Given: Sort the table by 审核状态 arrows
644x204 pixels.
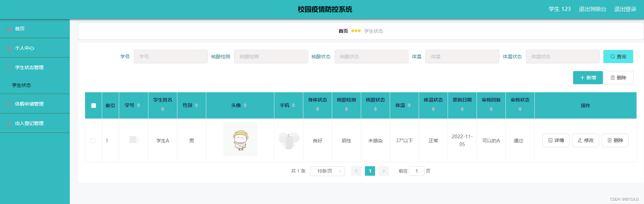Looking at the screenshot, I should (x=520, y=109).
